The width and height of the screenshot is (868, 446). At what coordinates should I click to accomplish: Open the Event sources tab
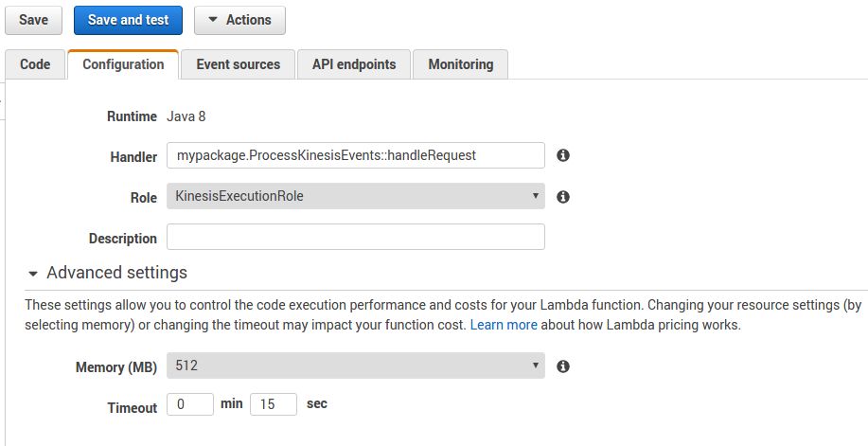pyautogui.click(x=238, y=64)
